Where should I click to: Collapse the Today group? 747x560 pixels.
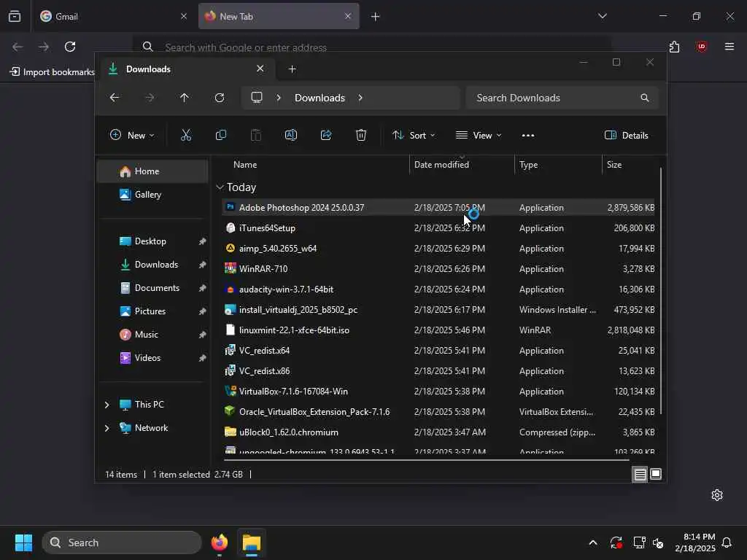point(220,187)
